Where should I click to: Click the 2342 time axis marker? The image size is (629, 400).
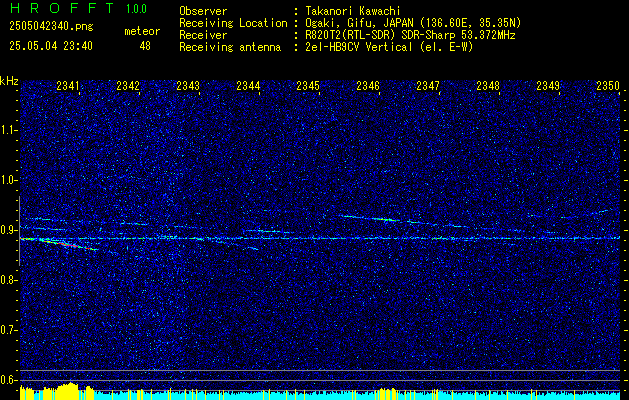[x=128, y=86]
